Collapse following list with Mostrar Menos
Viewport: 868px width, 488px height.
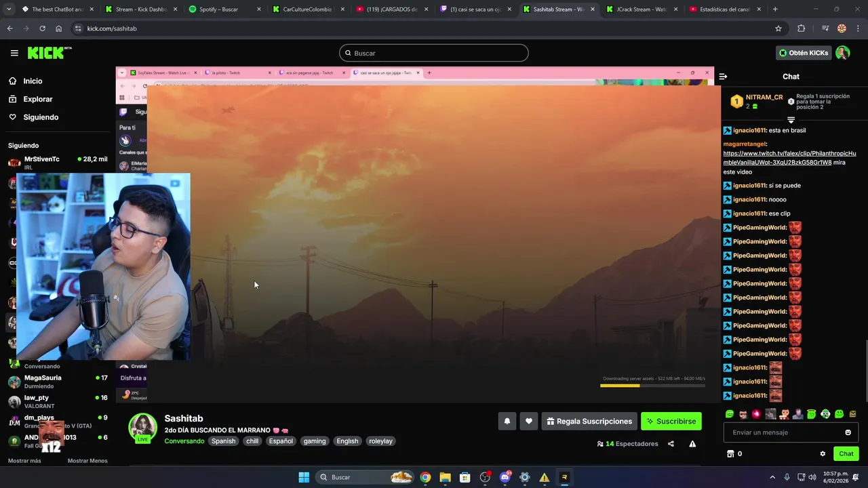87,461
